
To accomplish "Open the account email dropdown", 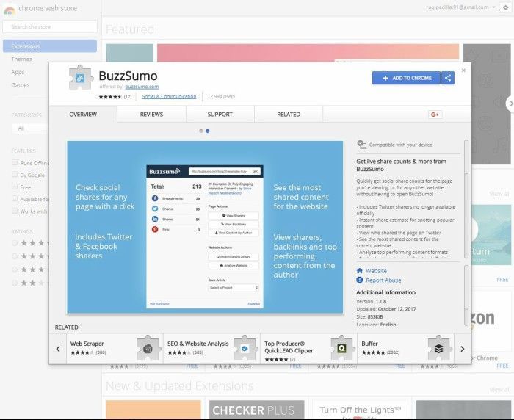I will click(461, 7).
